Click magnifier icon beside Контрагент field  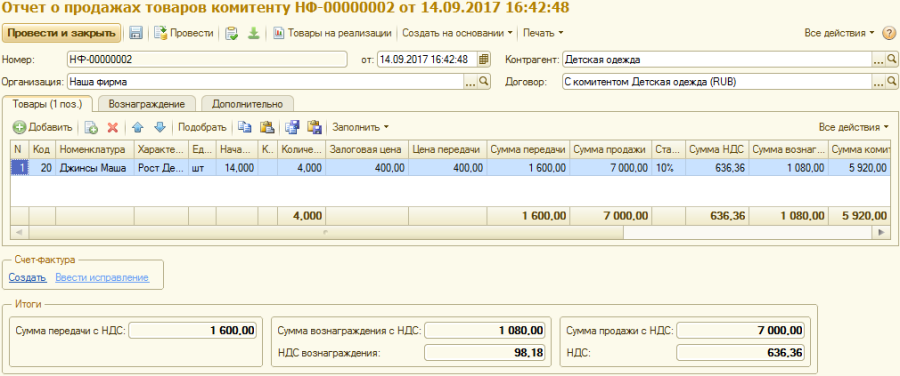tap(891, 59)
